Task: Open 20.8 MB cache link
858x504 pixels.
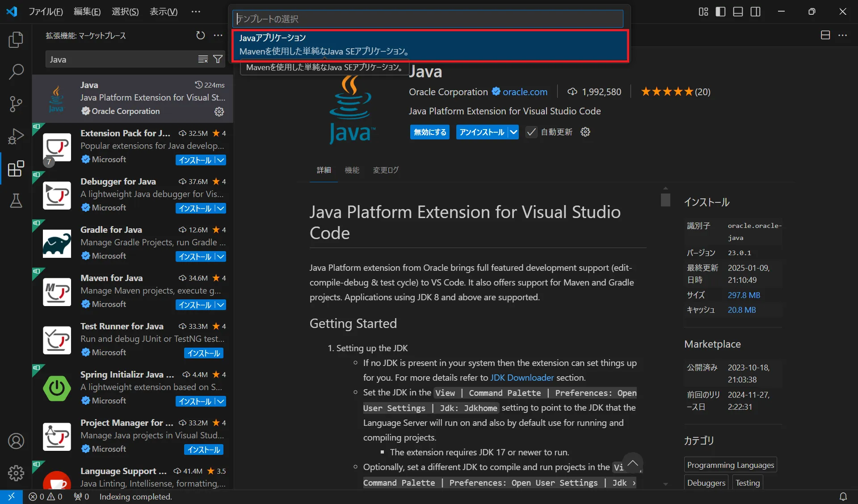Action: (741, 310)
